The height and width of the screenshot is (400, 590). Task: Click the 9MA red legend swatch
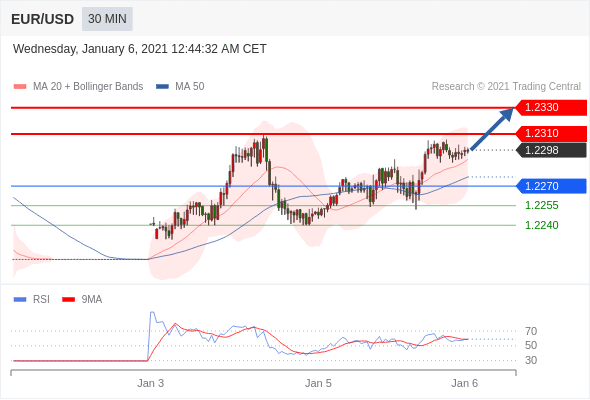pyautogui.click(x=68, y=300)
